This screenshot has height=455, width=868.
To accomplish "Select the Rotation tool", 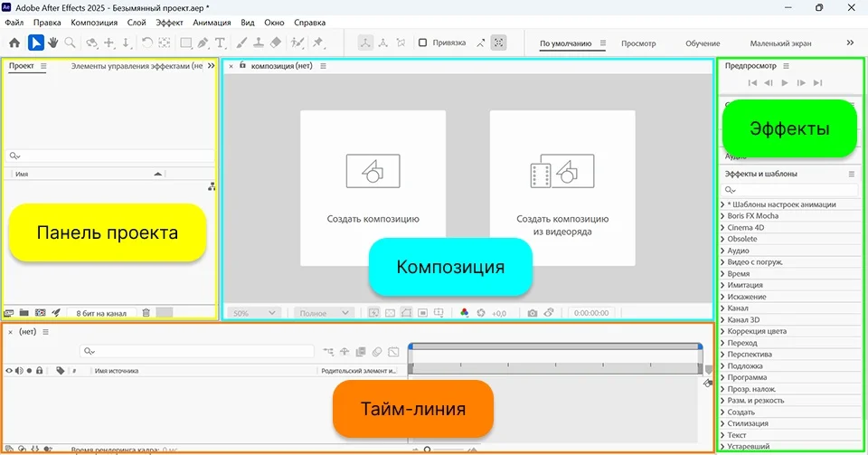I will click(147, 43).
